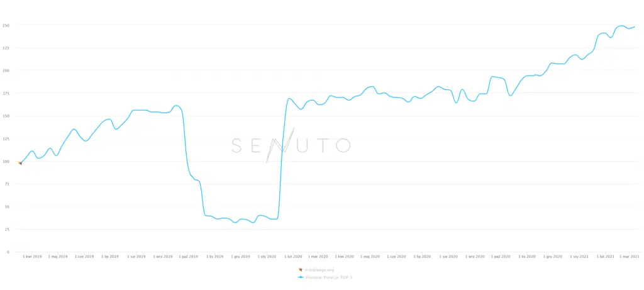Select the 1 mar 2021 date label
Viewport: 644px width, 290px height.
tap(630, 256)
